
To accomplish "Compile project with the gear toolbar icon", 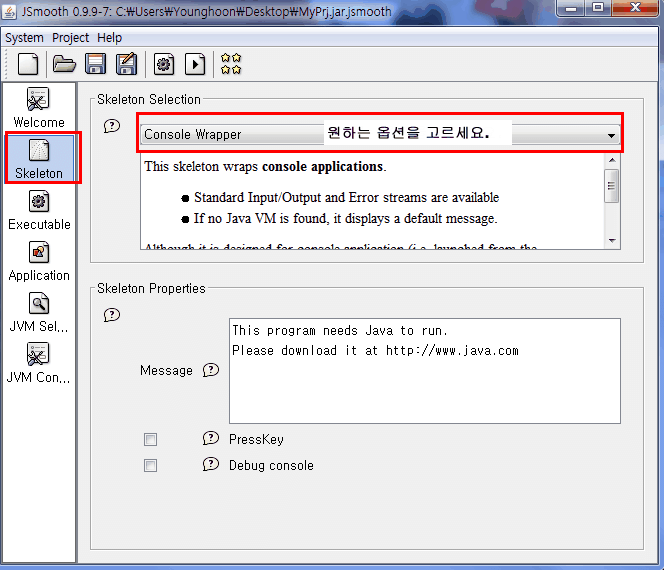I will click(164, 64).
